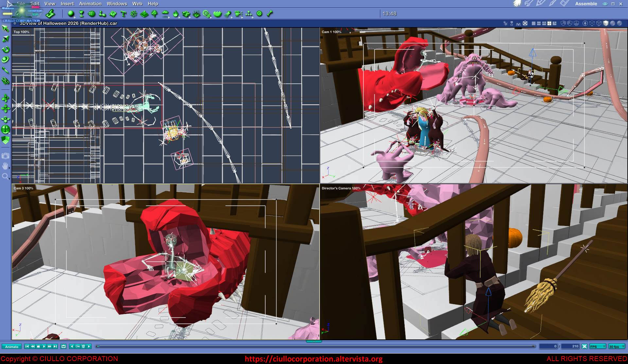Open the 30 fps rate dropdown
This screenshot has width=628, height=364.
click(617, 346)
